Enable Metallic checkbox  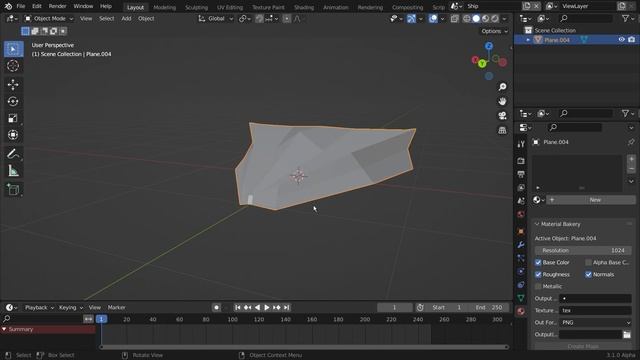pyautogui.click(x=538, y=287)
